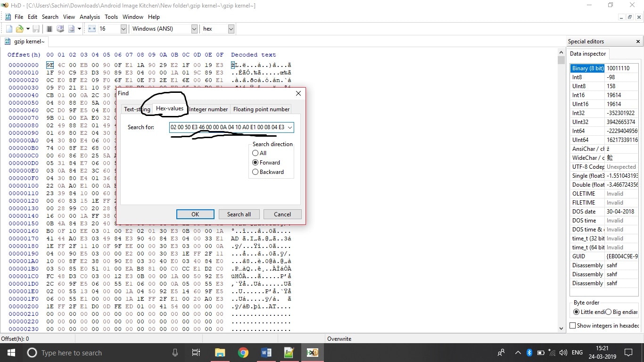Set byte order to Big endian

tap(608, 312)
